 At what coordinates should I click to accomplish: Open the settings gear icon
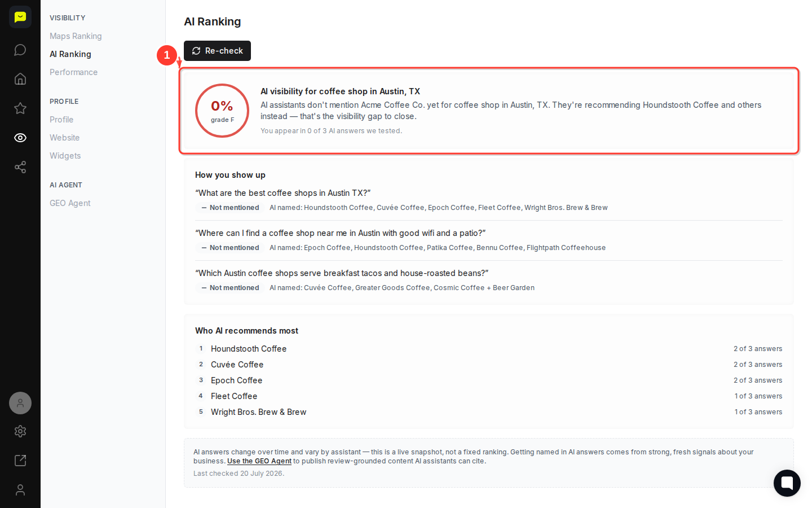point(20,431)
